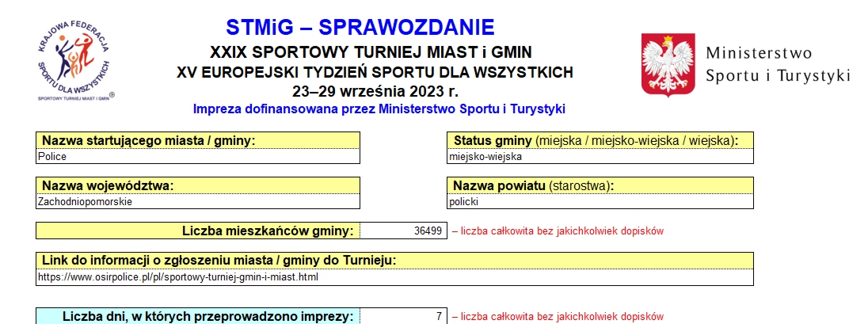Screen dimensions: 868x324
Task: Click the Ministerstwo Sportu i Turystyki text
Action: point(778,65)
